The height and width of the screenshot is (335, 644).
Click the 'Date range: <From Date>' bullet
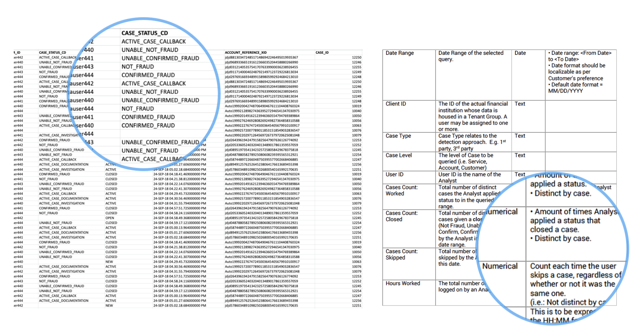(x=580, y=56)
